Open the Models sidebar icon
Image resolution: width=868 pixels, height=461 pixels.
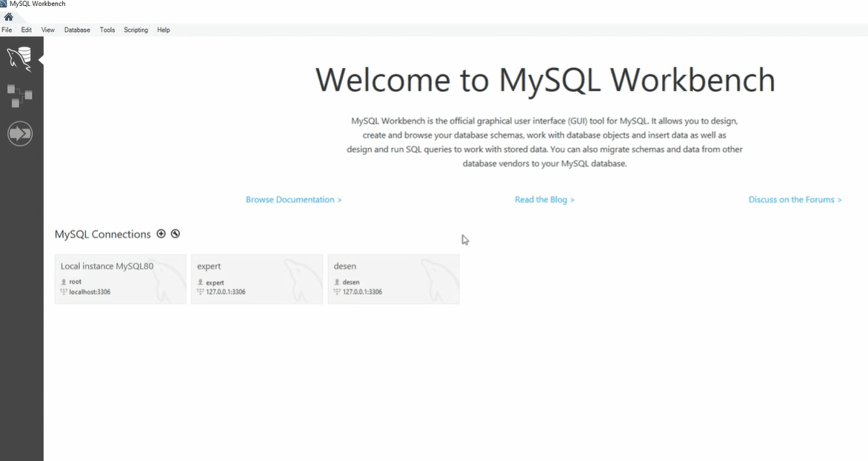(x=19, y=95)
